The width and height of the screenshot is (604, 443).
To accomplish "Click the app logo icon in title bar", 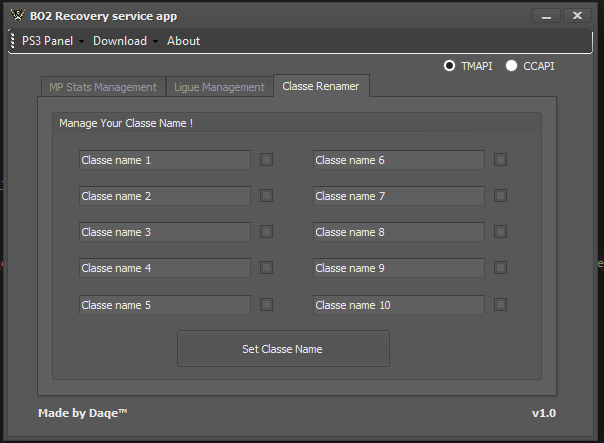I will click(x=17, y=15).
